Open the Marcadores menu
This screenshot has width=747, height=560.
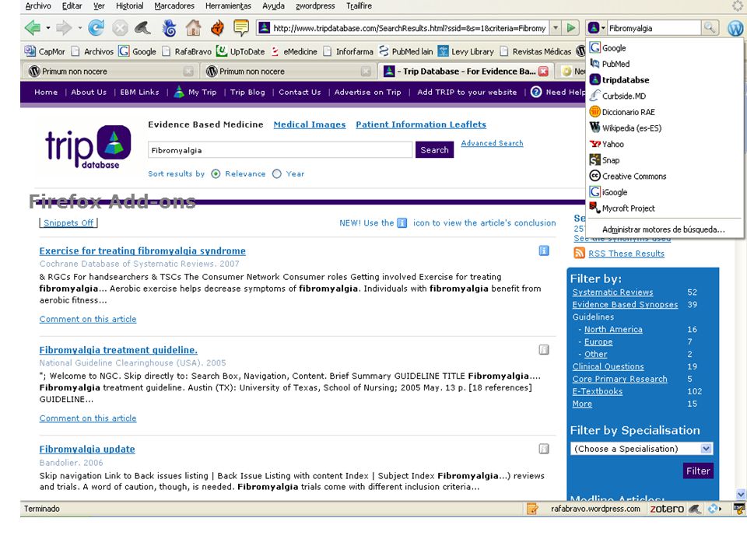(x=174, y=5)
